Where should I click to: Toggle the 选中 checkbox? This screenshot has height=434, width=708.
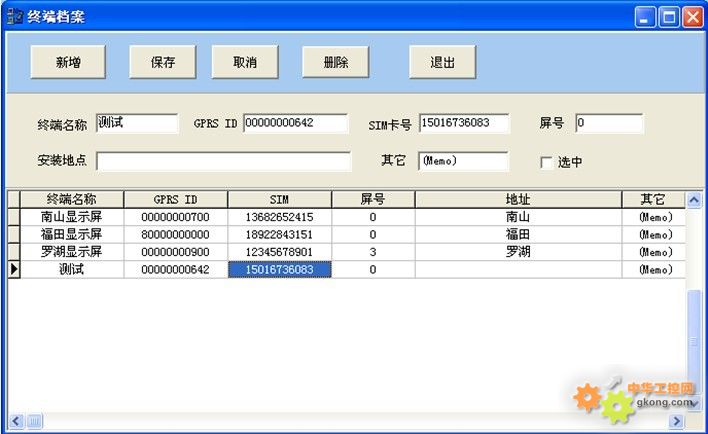546,162
